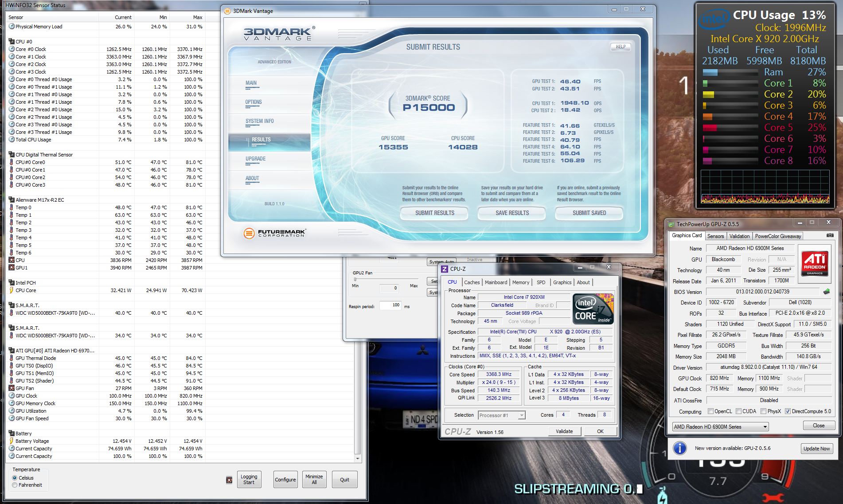
Task: Open the AMD Radeon HD 6900M Series dropdown
Action: [x=720, y=426]
